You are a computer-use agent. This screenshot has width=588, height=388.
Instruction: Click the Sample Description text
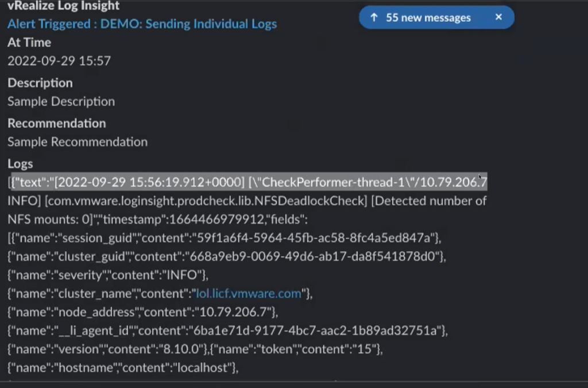click(x=61, y=102)
